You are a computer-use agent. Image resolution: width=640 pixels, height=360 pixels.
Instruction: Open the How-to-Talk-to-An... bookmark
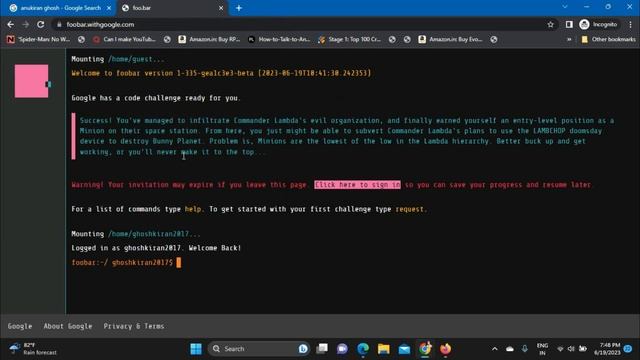[x=280, y=39]
